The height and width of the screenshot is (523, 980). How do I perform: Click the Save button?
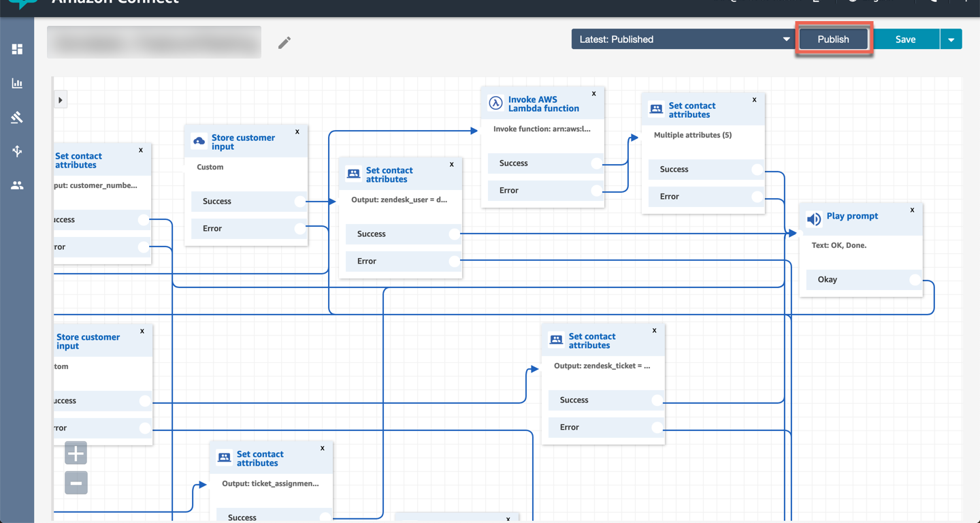[905, 39]
